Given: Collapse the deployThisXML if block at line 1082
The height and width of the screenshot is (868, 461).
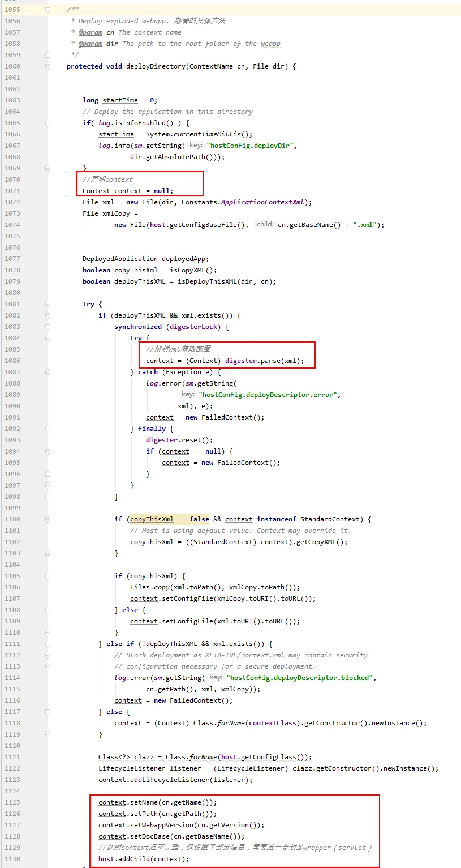Looking at the screenshot, I should [48, 315].
